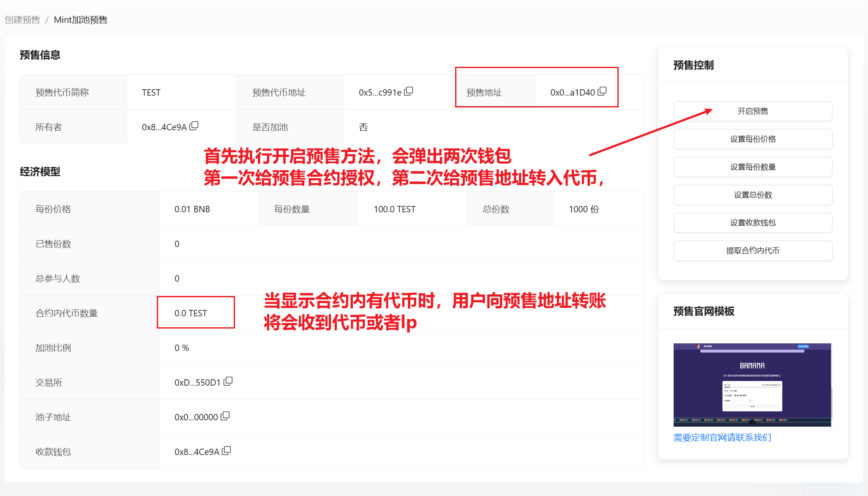The width and height of the screenshot is (868, 496).
Task: Click the 设置每份数量 button
Action: (x=752, y=167)
